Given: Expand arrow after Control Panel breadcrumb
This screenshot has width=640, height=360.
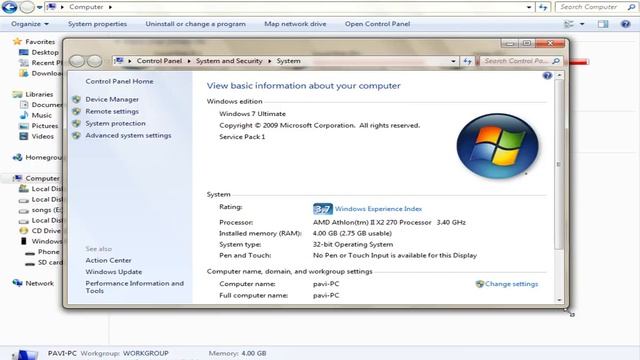Looking at the screenshot, I should (189, 61).
